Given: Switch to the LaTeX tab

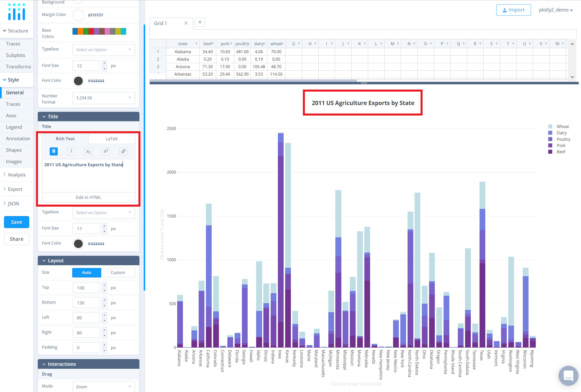Looking at the screenshot, I should tap(111, 139).
